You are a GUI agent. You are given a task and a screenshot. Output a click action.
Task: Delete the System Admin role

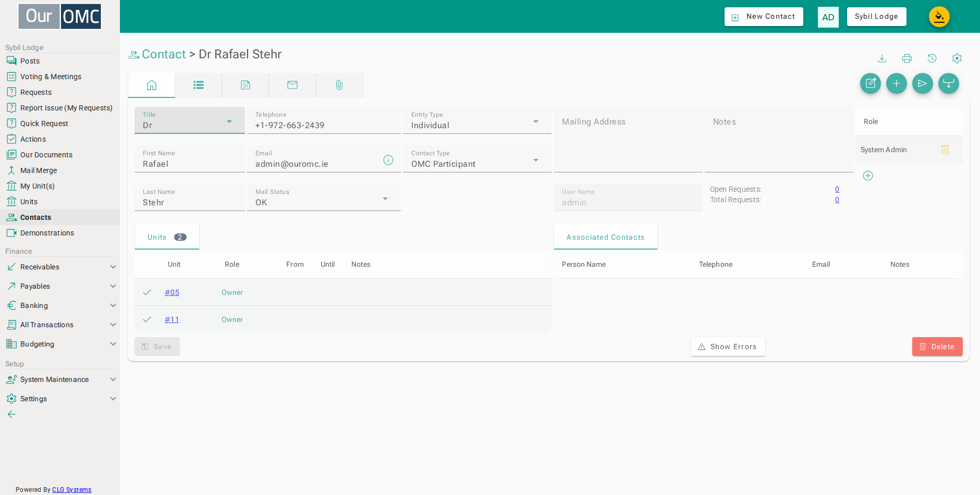coord(945,150)
